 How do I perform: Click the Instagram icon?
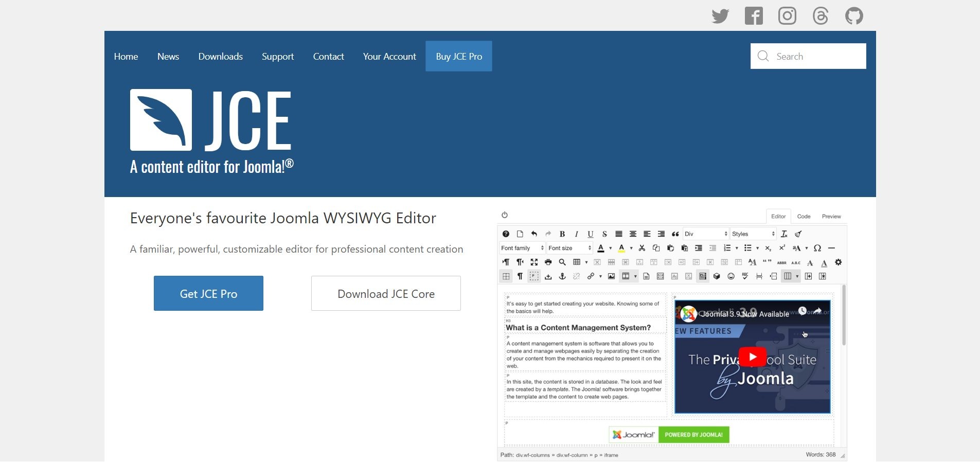(x=787, y=16)
